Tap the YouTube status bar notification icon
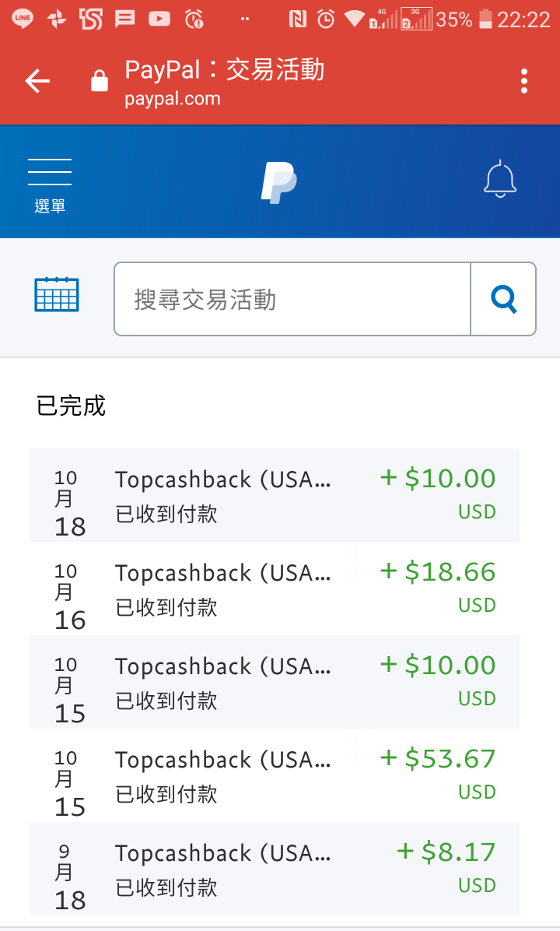560x931 pixels. pos(159,19)
